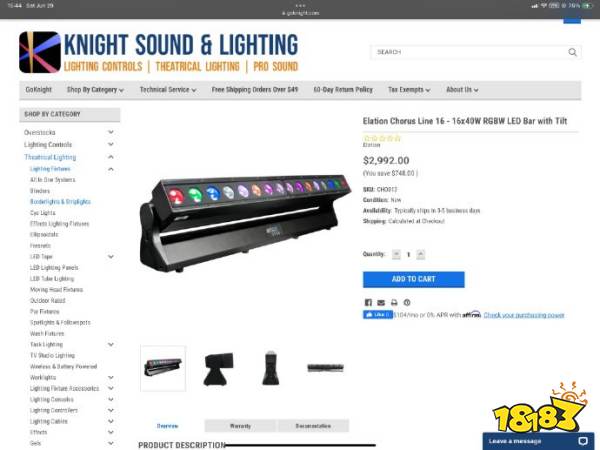Viewport: 600px width, 450px height.
Task: Open the Documentation tab
Action: tap(313, 426)
